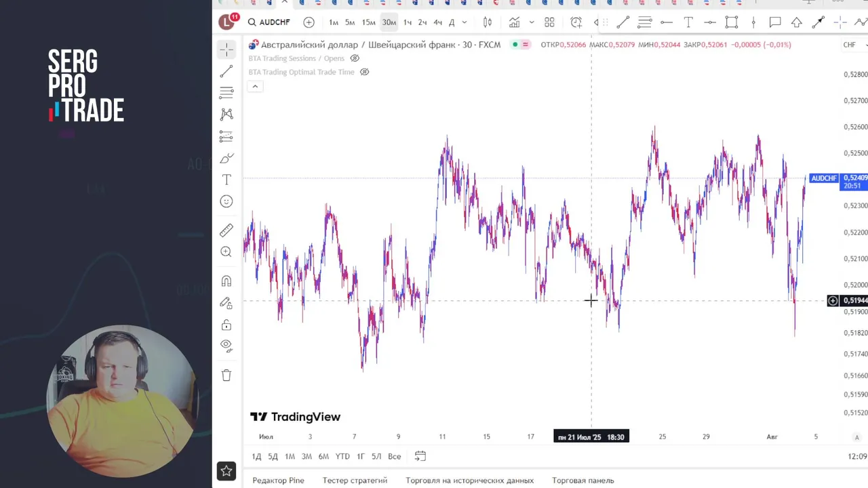
Task: Toggle visibility of BTA Trading Sessions / Opens
Action: tap(355, 58)
